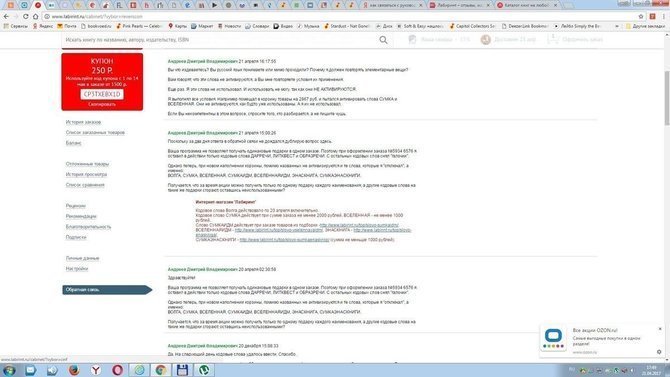Close the OZON notification popup
The image size is (670, 377).
(x=660, y=329)
